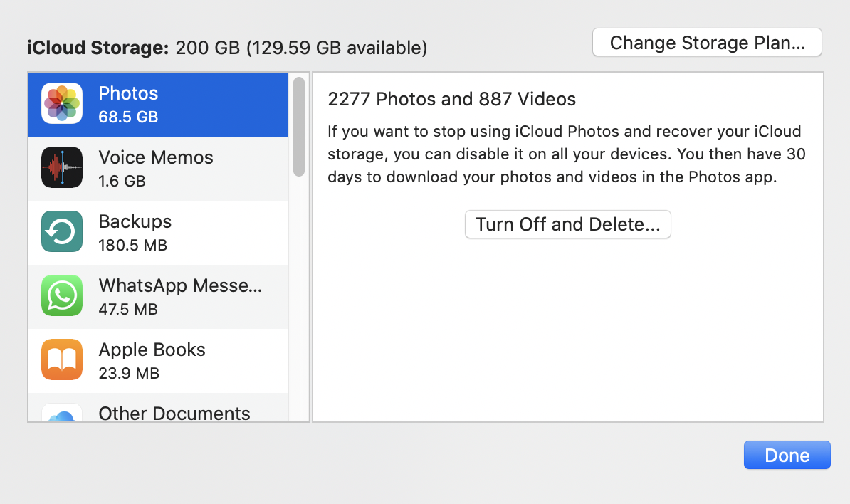
Task: Click Turn Off and Delete for Photos
Action: point(567,224)
